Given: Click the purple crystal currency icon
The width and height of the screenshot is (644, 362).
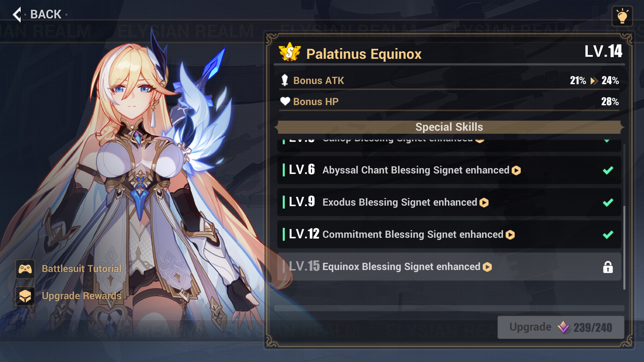Looking at the screenshot, I should pos(563,327).
